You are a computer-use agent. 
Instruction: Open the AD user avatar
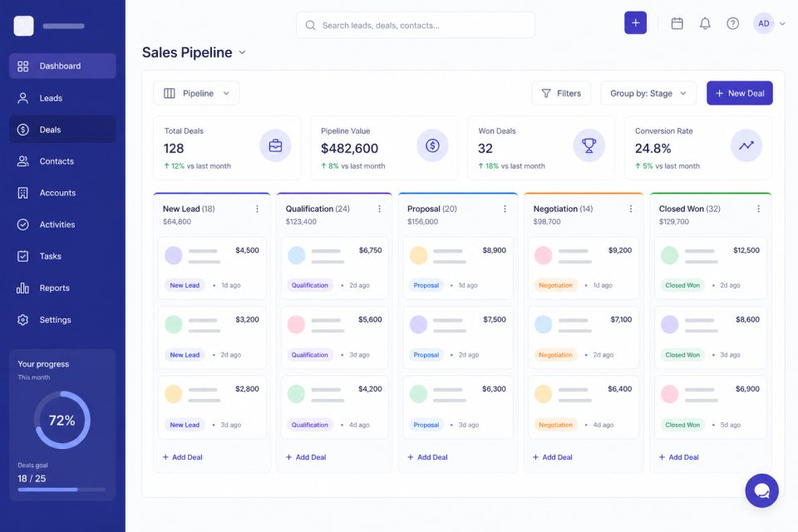pyautogui.click(x=763, y=23)
